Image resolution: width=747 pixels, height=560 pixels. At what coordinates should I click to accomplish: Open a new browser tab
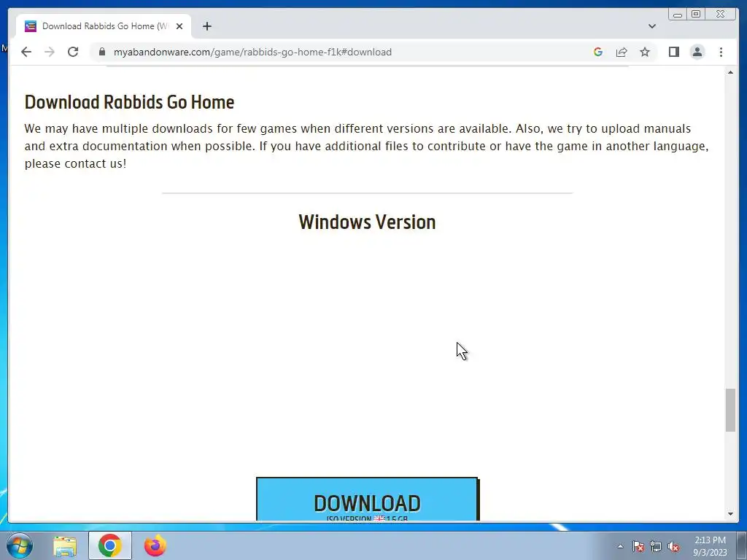206,26
